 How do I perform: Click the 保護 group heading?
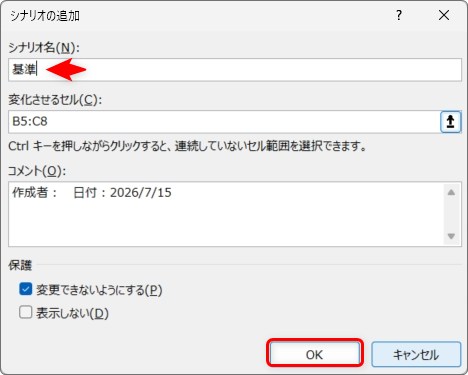[x=20, y=265]
